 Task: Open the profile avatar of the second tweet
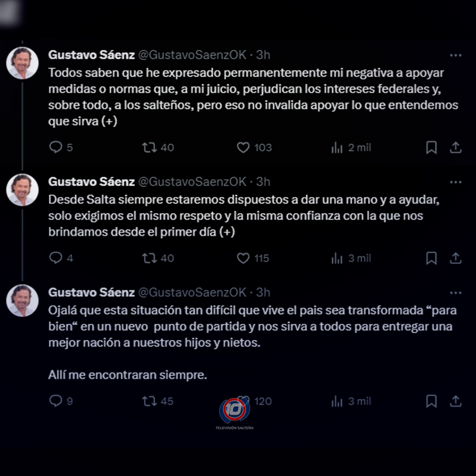(x=22, y=190)
